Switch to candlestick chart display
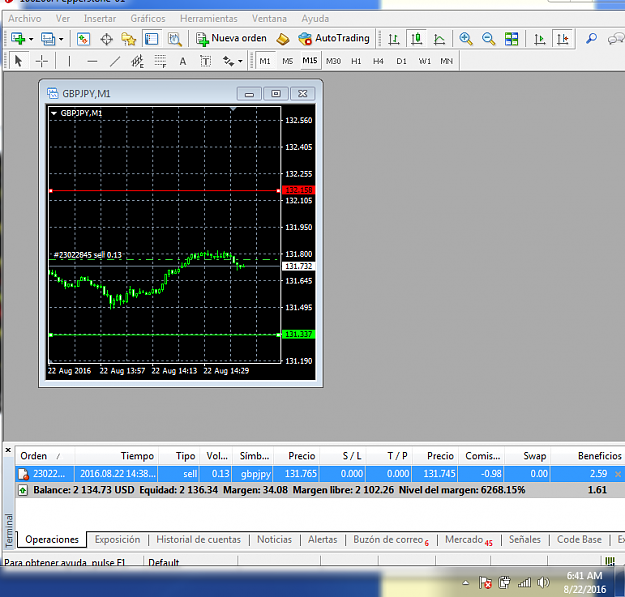This screenshot has height=597, width=625. click(x=417, y=39)
